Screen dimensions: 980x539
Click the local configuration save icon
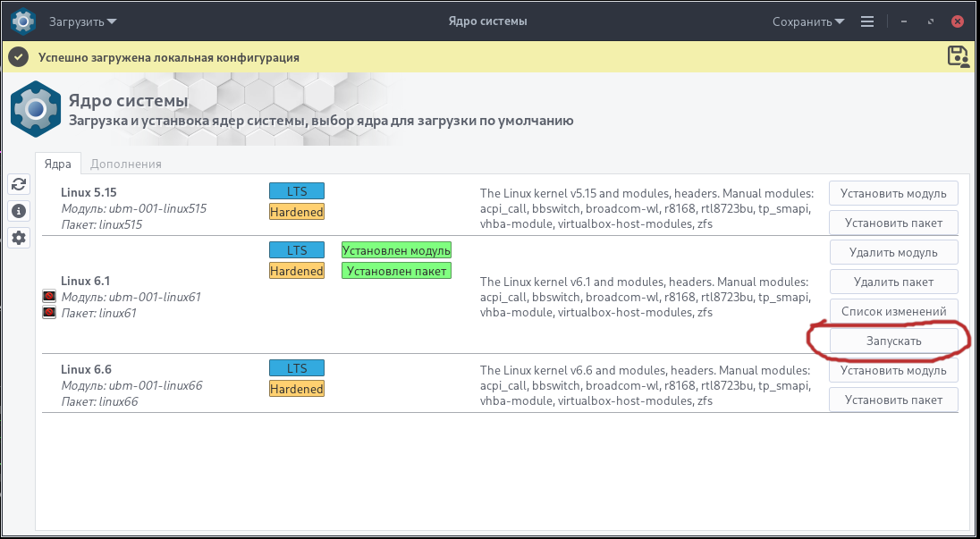[x=959, y=56]
